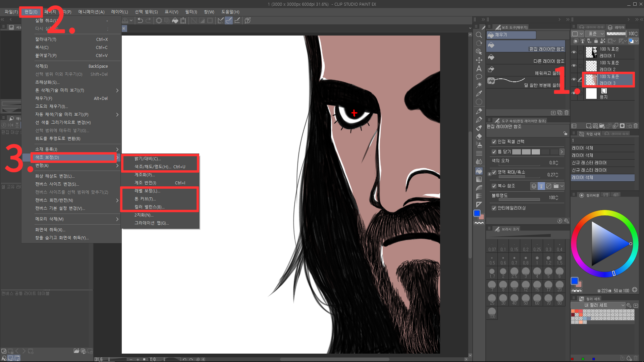
Task: Click 신규 래스터 레이어 history entry
Action: pos(589,163)
